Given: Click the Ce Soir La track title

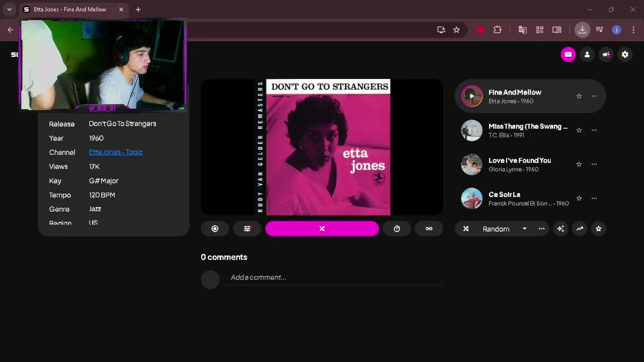Looking at the screenshot, I should pyautogui.click(x=504, y=195).
